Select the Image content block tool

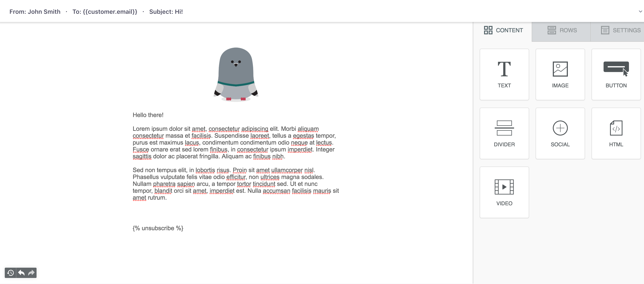click(560, 74)
